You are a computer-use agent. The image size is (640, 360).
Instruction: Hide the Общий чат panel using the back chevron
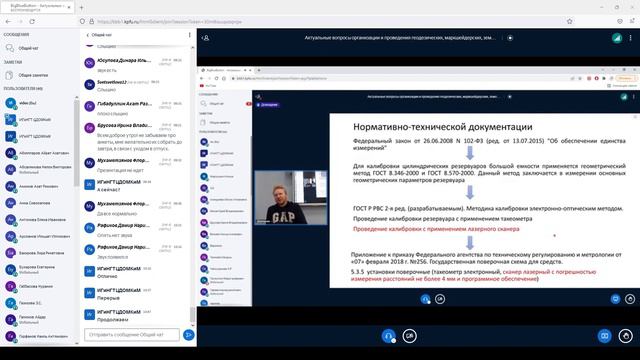point(87,35)
